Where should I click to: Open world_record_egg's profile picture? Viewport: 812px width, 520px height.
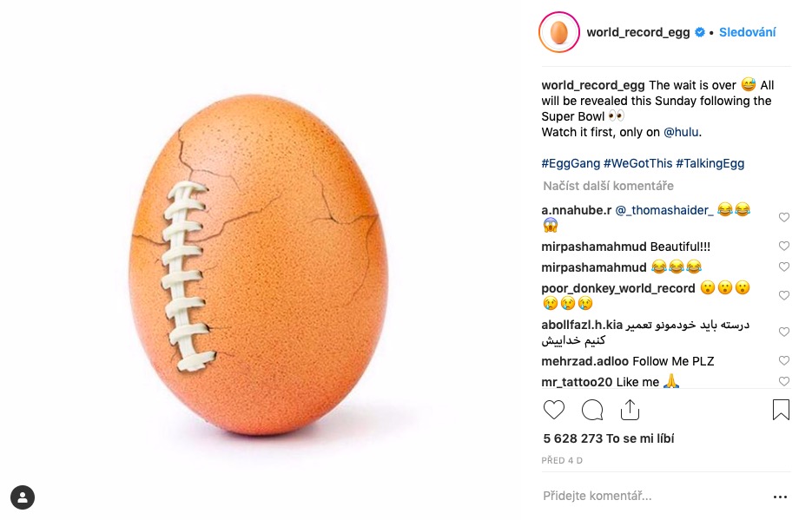click(558, 32)
